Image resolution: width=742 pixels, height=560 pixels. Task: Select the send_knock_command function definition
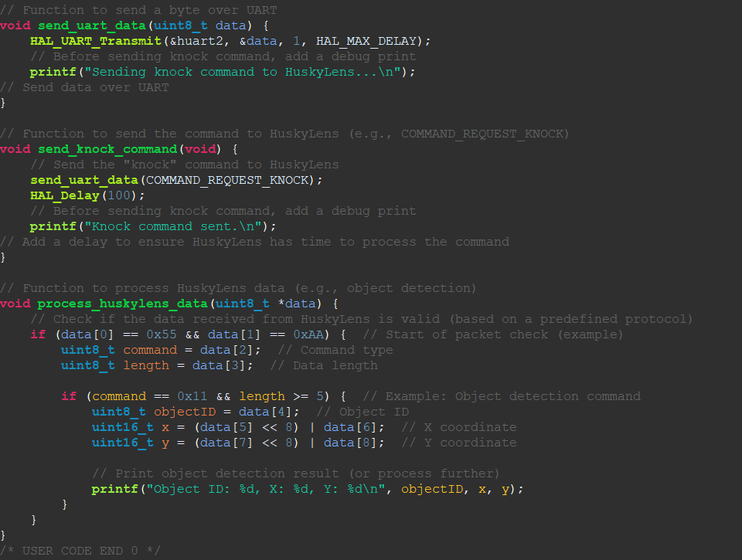click(107, 148)
